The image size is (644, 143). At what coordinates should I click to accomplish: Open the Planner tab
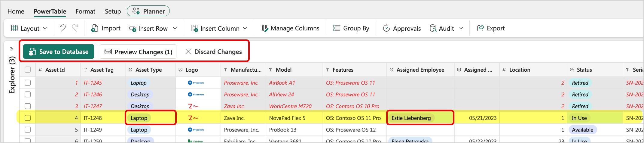(148, 11)
